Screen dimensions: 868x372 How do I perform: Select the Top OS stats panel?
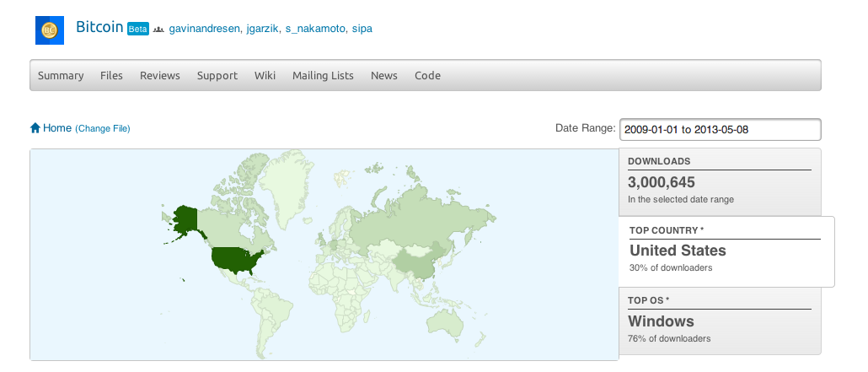pos(721,321)
